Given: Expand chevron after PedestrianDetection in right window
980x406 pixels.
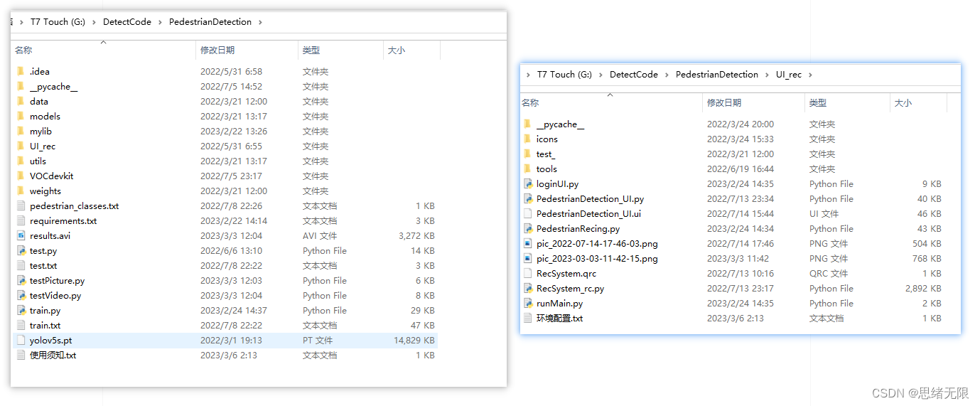Looking at the screenshot, I should point(767,75).
